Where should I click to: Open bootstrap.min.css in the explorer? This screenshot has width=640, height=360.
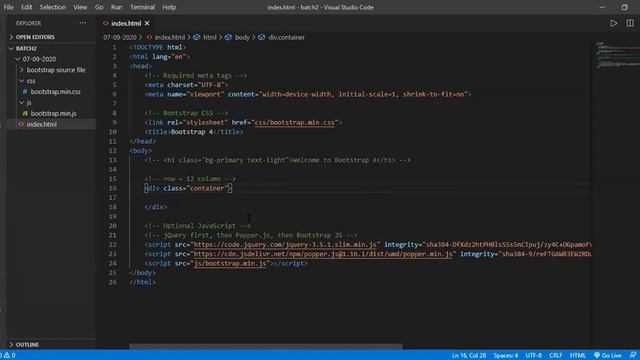pyautogui.click(x=56, y=92)
